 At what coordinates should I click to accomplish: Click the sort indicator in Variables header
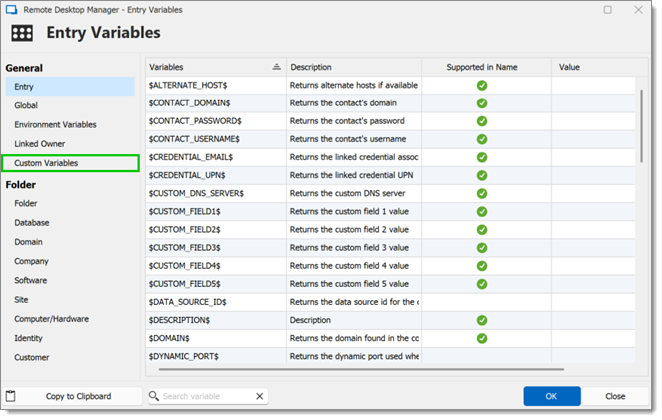[x=277, y=67]
